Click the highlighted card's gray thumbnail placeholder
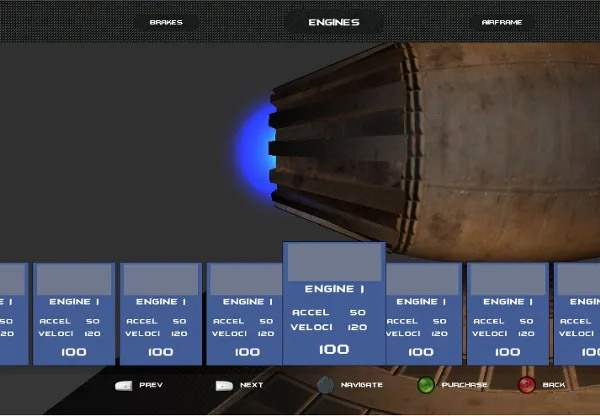The height and width of the screenshot is (416, 600). [x=334, y=263]
